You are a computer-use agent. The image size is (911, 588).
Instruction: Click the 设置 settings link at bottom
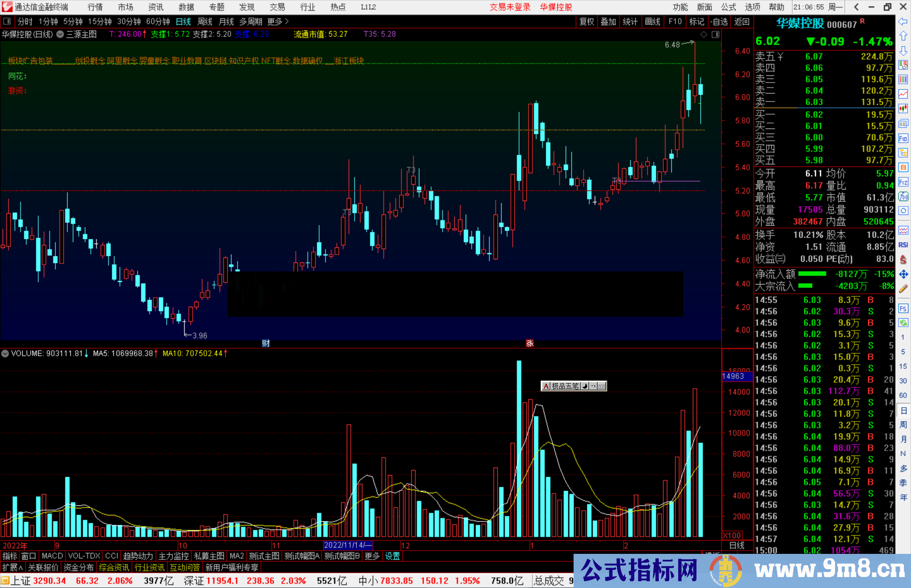coord(392,556)
